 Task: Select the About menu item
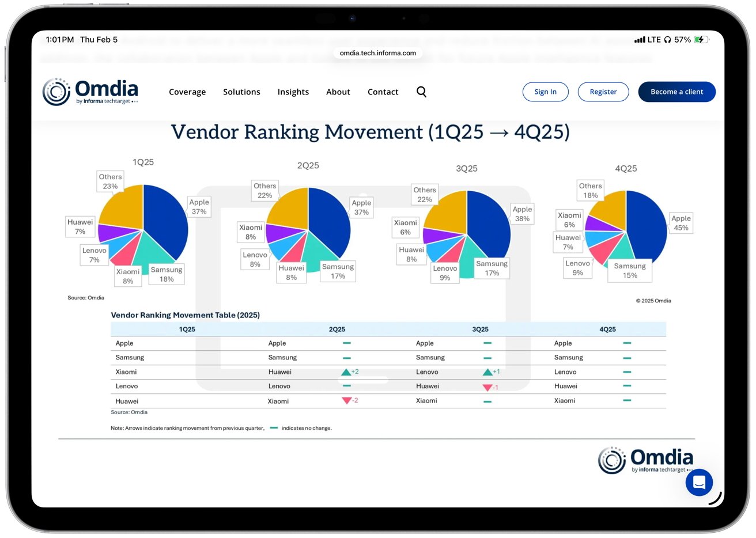pos(338,92)
